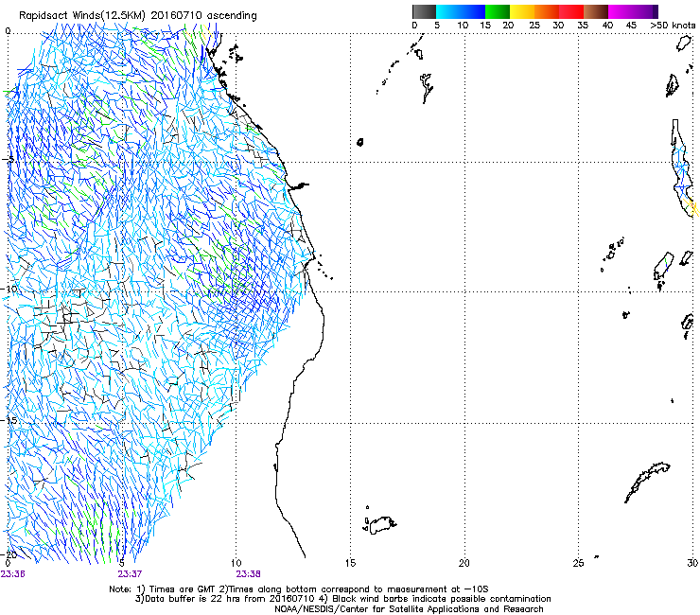The height and width of the screenshot is (615, 700).
Task: Click the longitude label '25' on bottom axis
Action: point(578,563)
